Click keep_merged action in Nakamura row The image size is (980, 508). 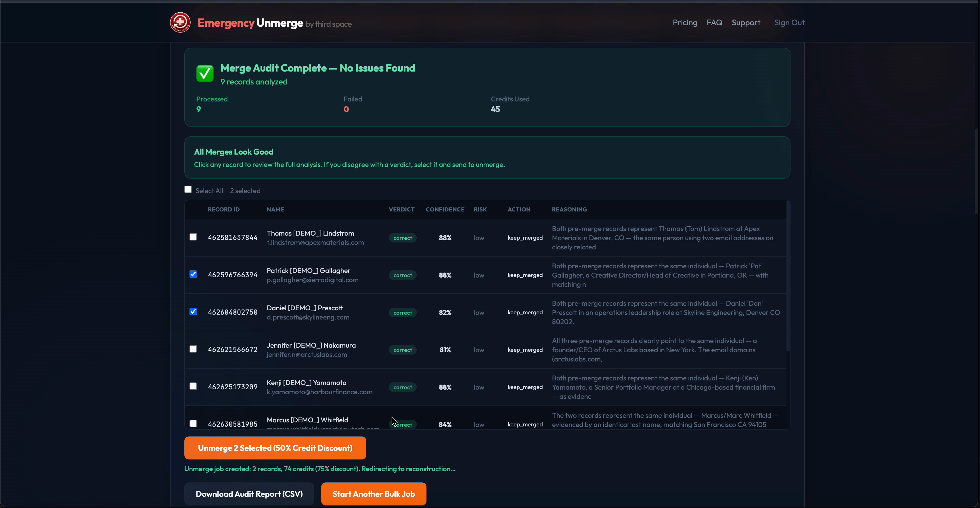(x=525, y=350)
